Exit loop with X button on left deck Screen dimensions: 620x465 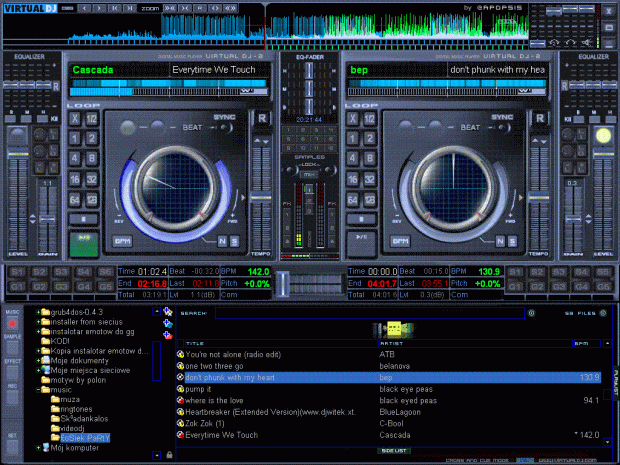(75, 119)
